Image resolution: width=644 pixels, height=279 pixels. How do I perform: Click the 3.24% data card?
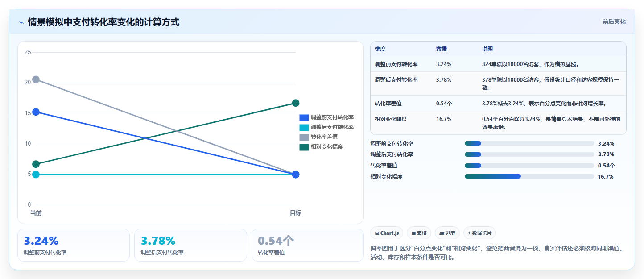point(74,245)
